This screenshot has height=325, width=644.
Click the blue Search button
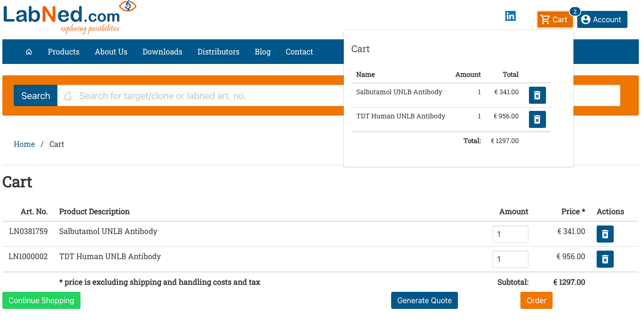point(36,96)
